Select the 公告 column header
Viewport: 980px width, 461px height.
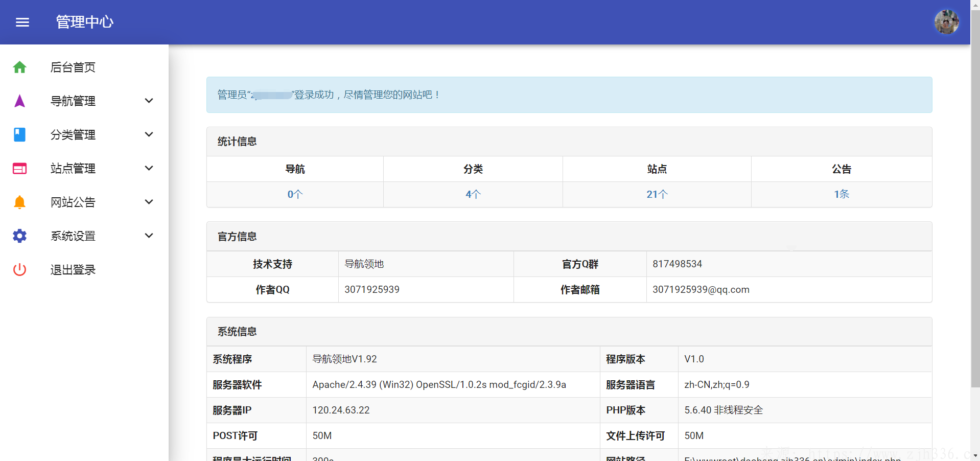pos(842,169)
